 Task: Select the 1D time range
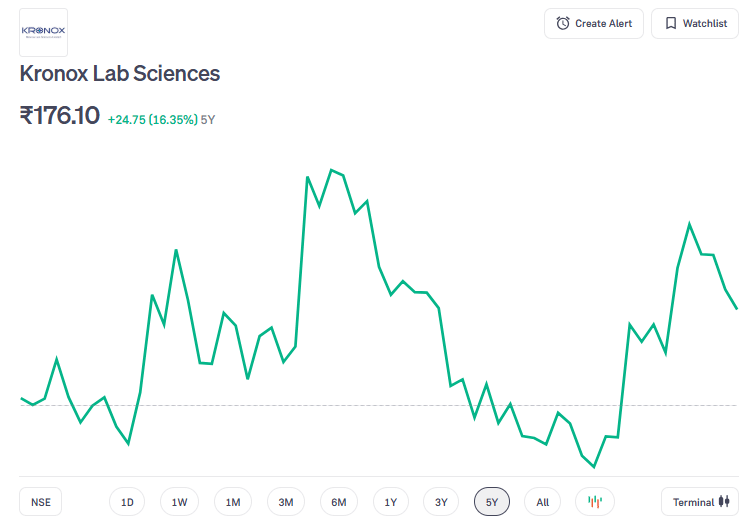pos(127,502)
